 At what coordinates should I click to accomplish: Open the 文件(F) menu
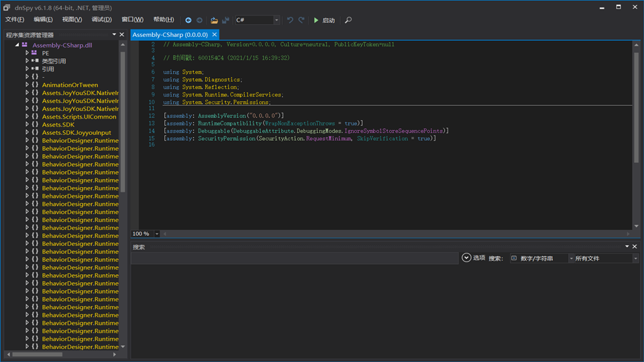click(15, 19)
